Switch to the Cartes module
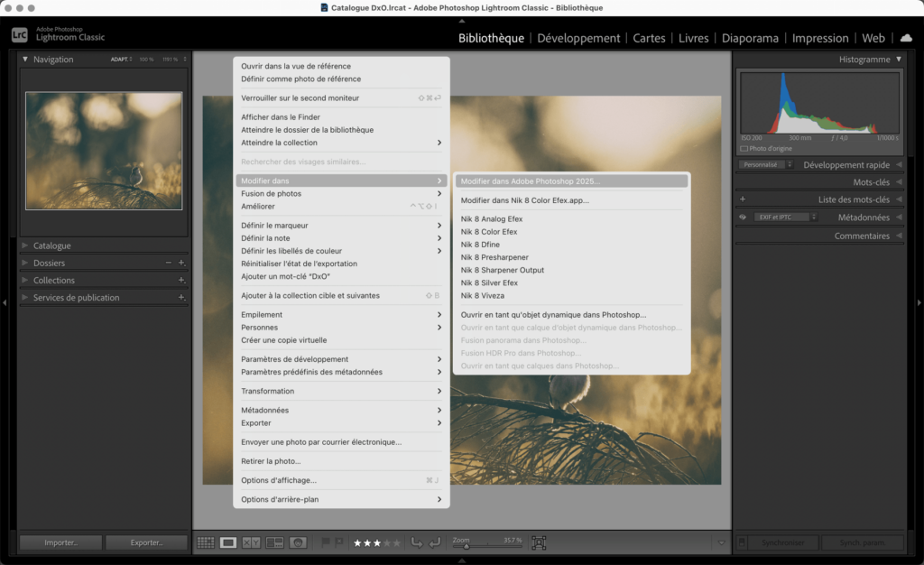 tap(649, 38)
